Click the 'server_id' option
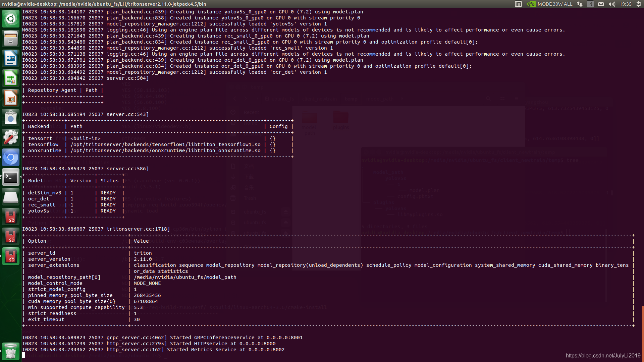This screenshot has width=644, height=362. (42, 253)
